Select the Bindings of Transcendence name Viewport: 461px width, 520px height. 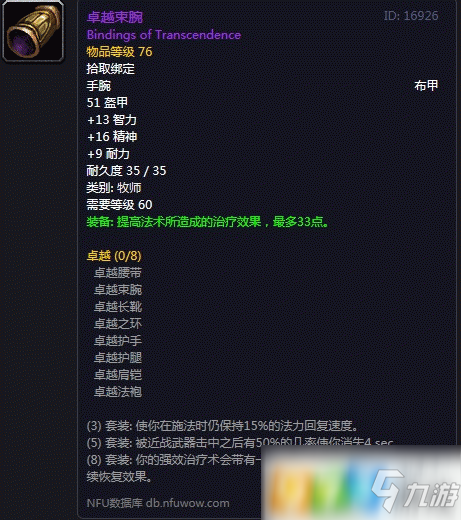164,35
